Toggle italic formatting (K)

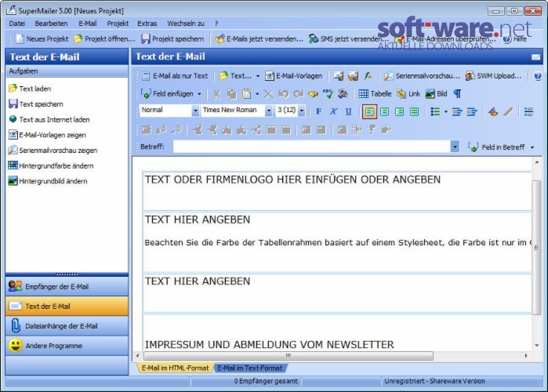pyautogui.click(x=333, y=112)
